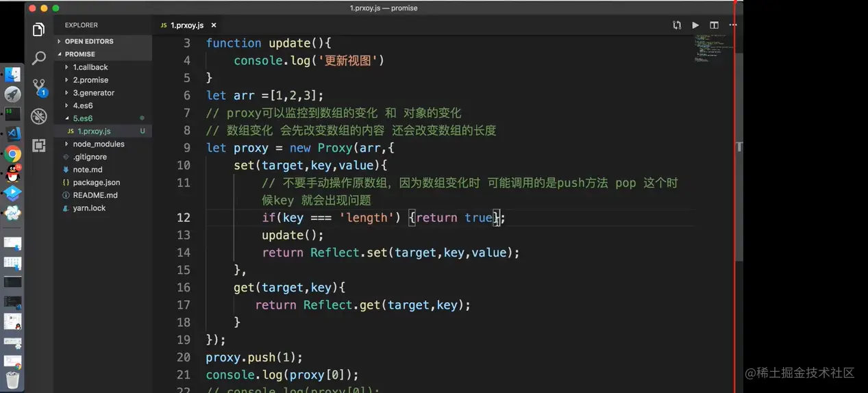This screenshot has width=868, height=393.
Task: Click the JS file icon beside 1.prxoy.js in explorer
Action: pos(71,131)
